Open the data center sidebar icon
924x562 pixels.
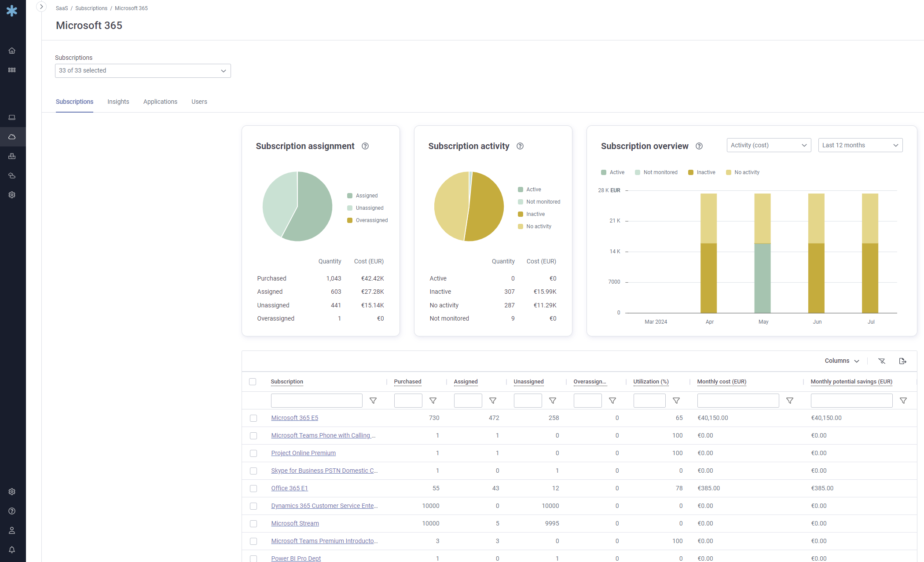point(12,156)
